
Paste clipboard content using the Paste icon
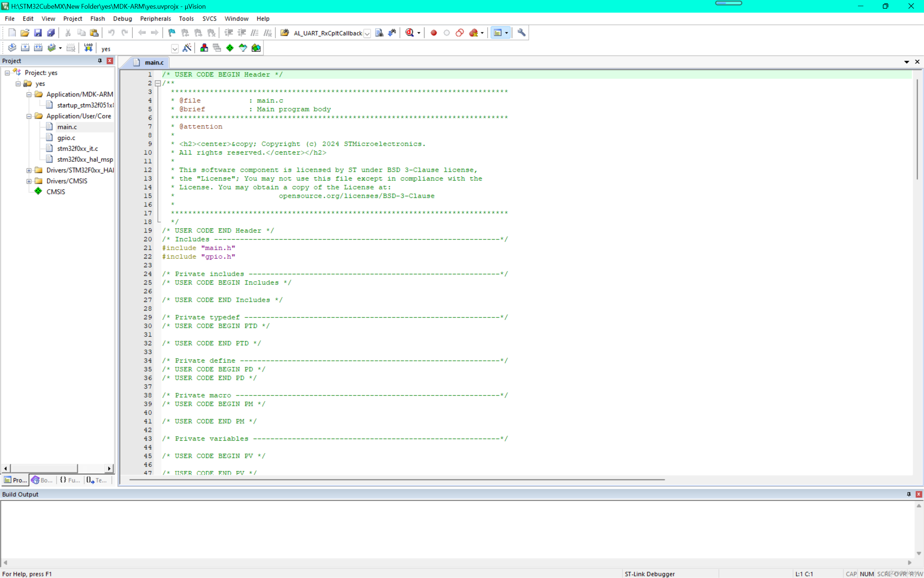point(94,33)
